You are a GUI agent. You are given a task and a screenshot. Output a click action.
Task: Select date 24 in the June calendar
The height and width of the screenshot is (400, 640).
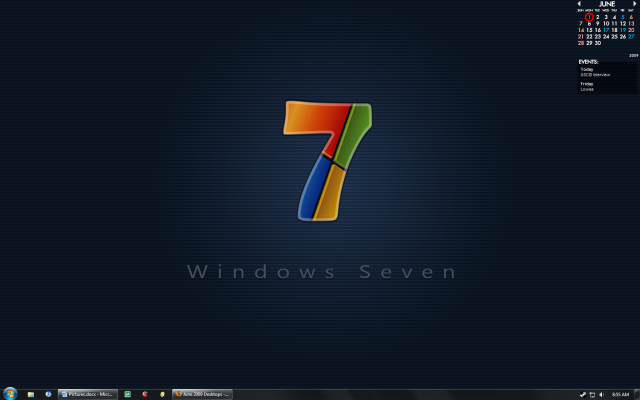(606, 37)
